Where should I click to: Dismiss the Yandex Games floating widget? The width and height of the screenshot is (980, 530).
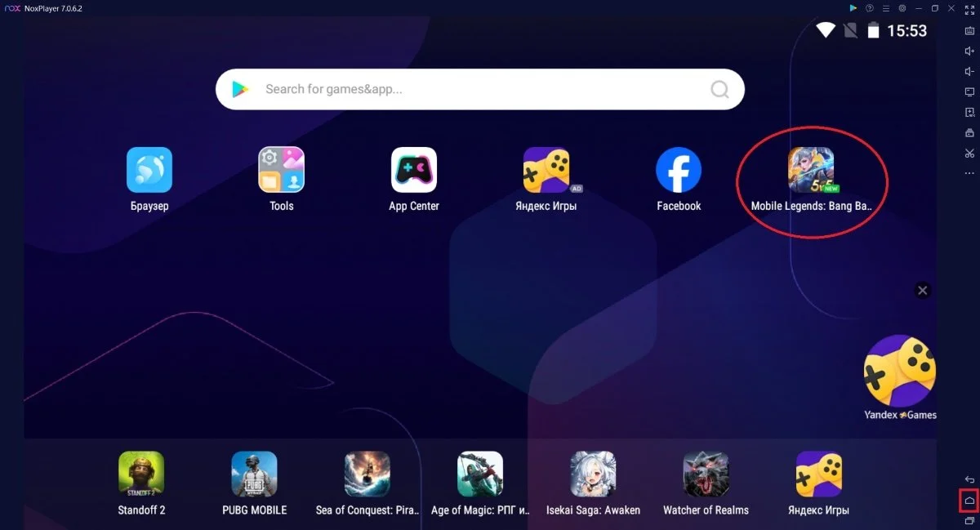pos(922,290)
